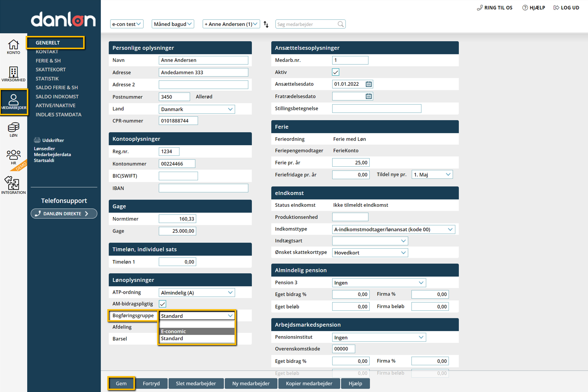Open the Indkomsttype dropdown
The height and width of the screenshot is (392, 588).
(x=393, y=229)
